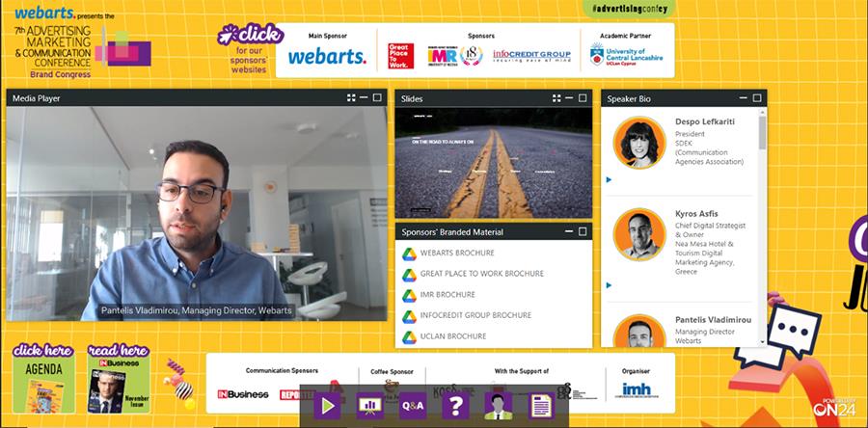Open the Slides widget icon in the dock

tap(369, 407)
